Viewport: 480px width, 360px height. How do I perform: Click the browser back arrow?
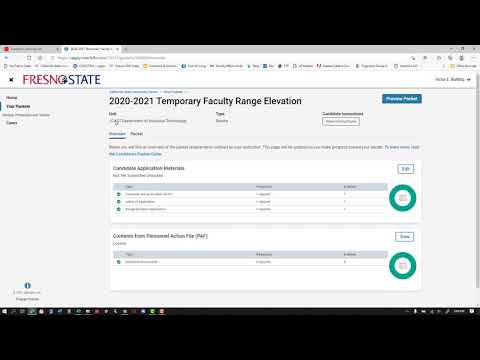(x=6, y=58)
